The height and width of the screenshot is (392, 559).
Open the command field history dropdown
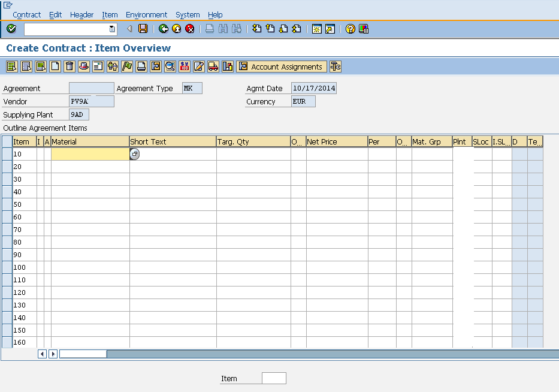[x=112, y=29]
